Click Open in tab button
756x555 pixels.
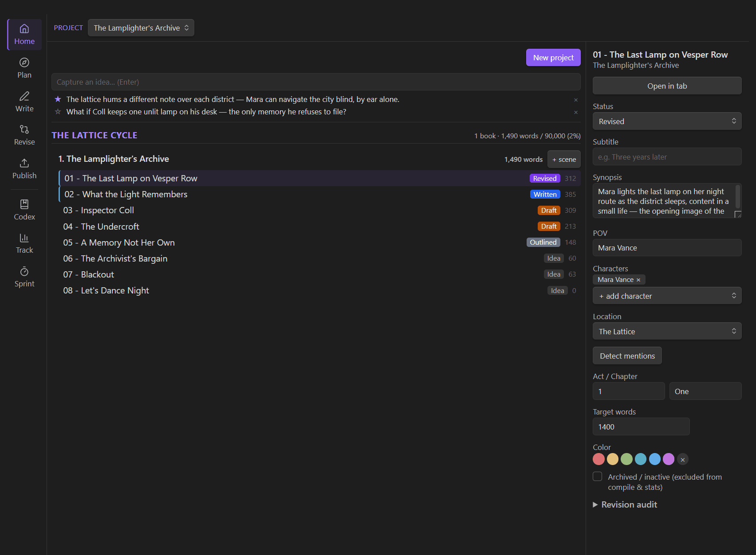pyautogui.click(x=667, y=86)
